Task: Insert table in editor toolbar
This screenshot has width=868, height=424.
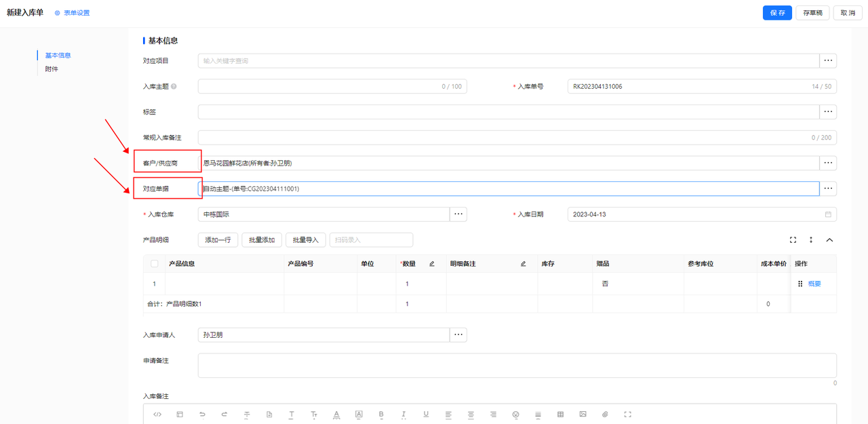Action: tap(560, 414)
